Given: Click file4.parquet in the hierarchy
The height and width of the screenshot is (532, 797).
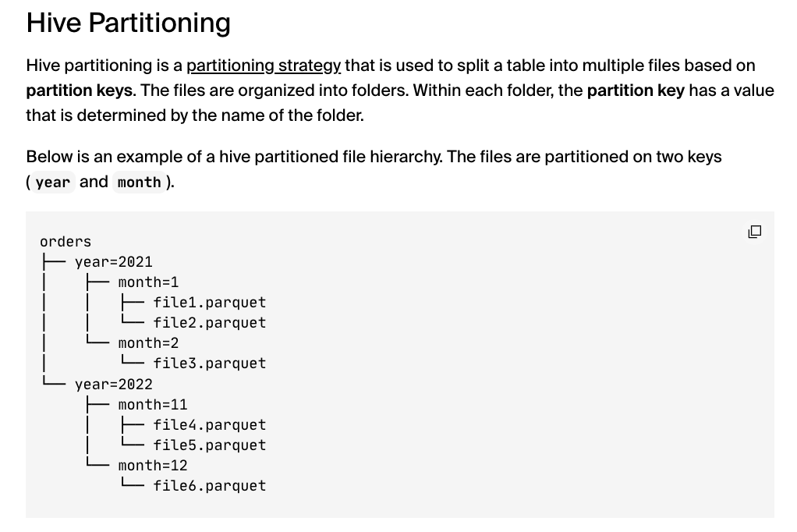Looking at the screenshot, I should point(209,425).
